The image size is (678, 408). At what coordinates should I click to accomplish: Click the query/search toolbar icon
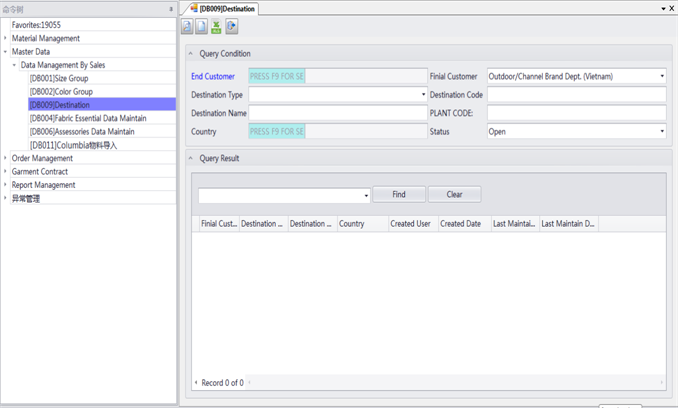(187, 27)
